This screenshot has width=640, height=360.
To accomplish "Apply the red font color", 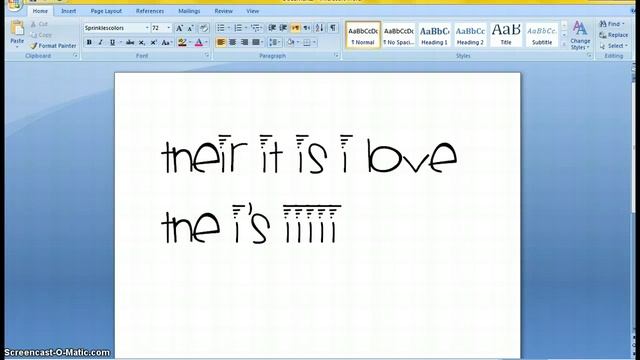I will click(199, 42).
